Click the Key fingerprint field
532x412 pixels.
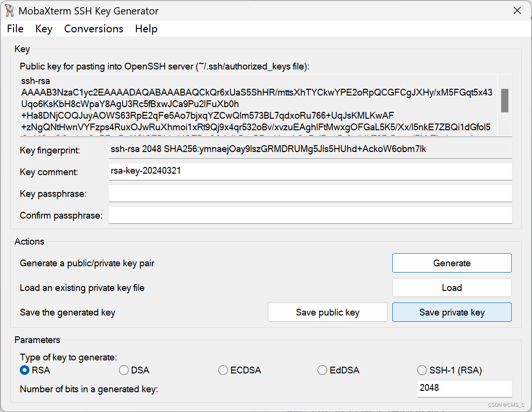pos(310,150)
